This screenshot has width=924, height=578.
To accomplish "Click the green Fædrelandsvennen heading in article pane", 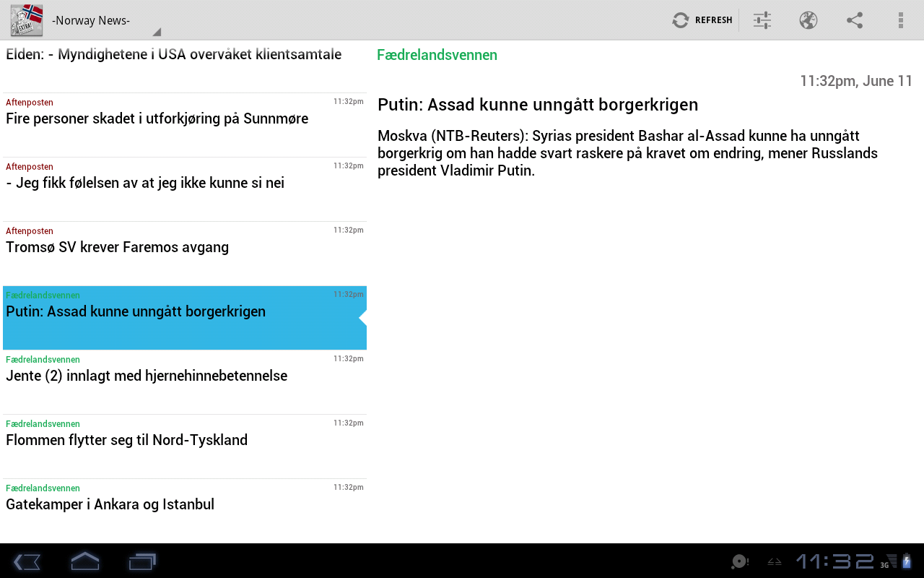I will (437, 55).
